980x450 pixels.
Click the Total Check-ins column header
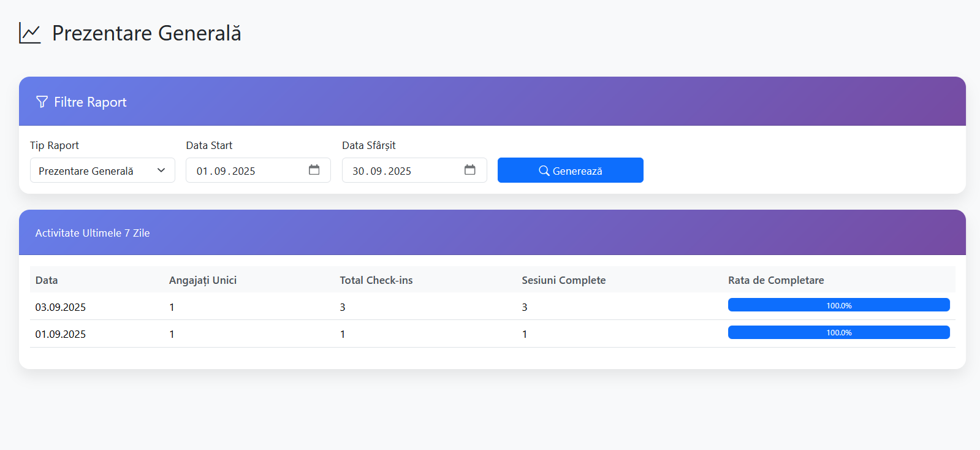coord(376,280)
